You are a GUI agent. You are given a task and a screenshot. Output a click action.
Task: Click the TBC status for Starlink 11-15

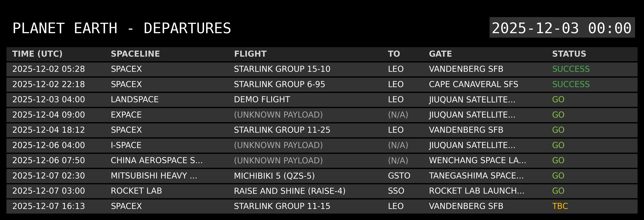point(560,206)
